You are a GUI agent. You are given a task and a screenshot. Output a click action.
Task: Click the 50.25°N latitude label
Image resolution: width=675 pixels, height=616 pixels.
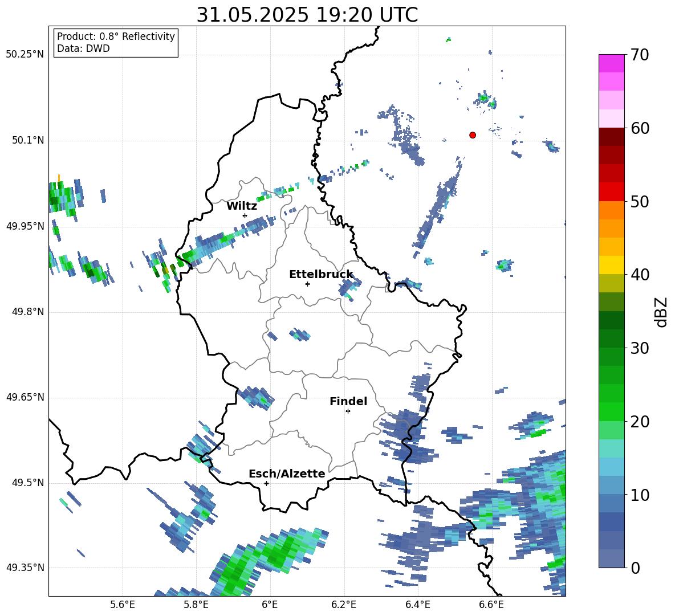point(25,55)
